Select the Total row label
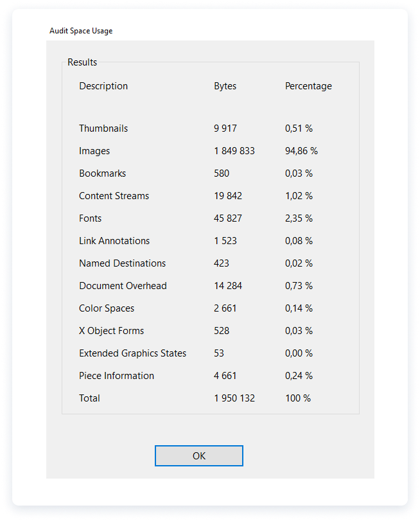 (89, 398)
